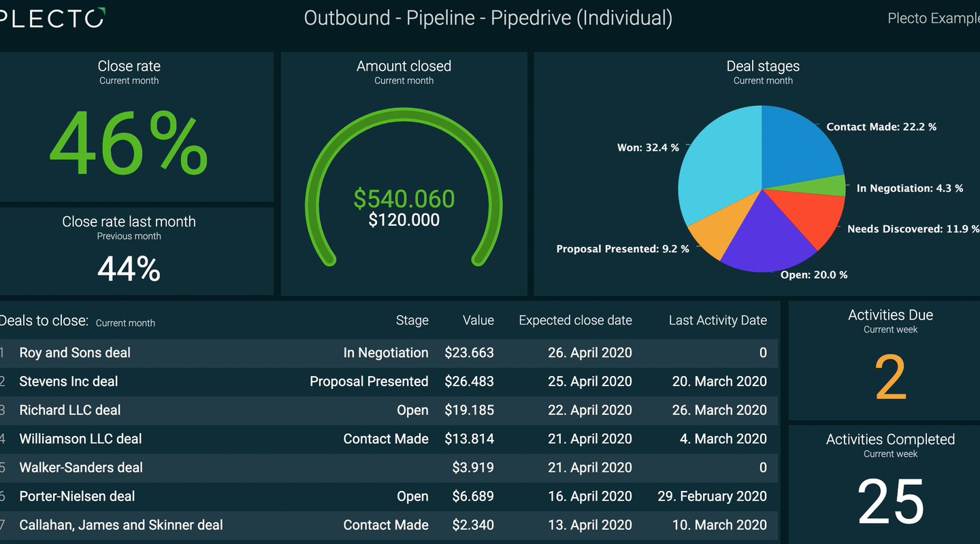This screenshot has width=980, height=544.
Task: Click the Activities Due count 2
Action: [x=891, y=378]
